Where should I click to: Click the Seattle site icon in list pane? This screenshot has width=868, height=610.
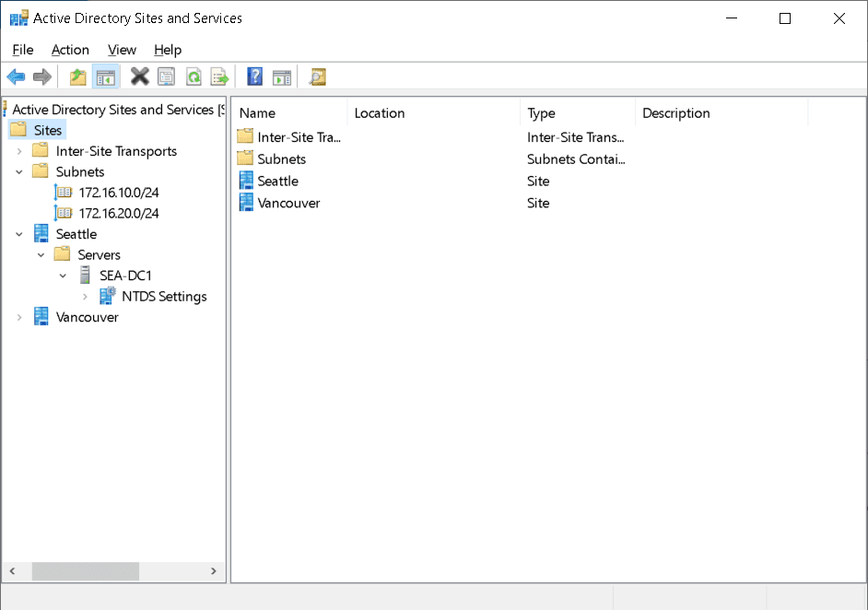pyautogui.click(x=246, y=181)
